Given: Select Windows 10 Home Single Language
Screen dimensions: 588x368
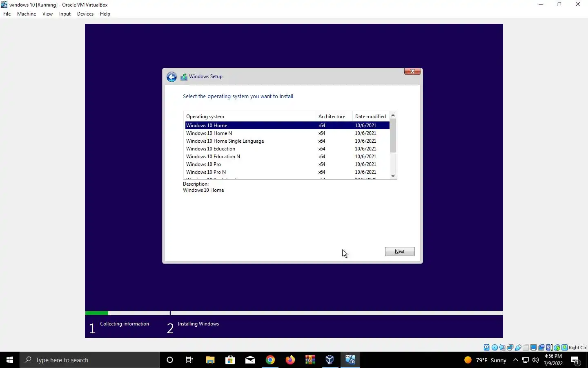Looking at the screenshot, I should [287, 141].
